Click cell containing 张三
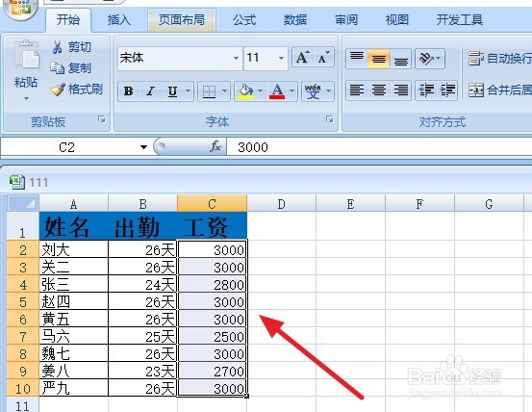The image size is (532, 412). tap(74, 284)
